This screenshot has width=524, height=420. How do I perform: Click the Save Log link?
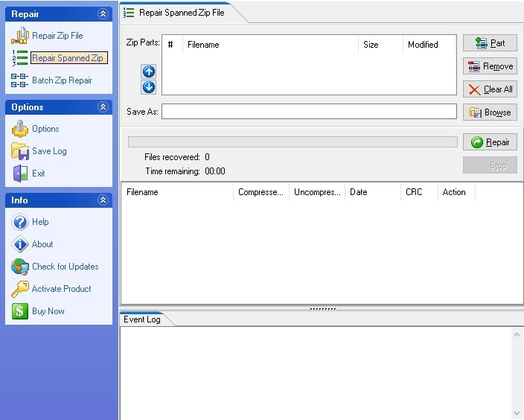(49, 151)
